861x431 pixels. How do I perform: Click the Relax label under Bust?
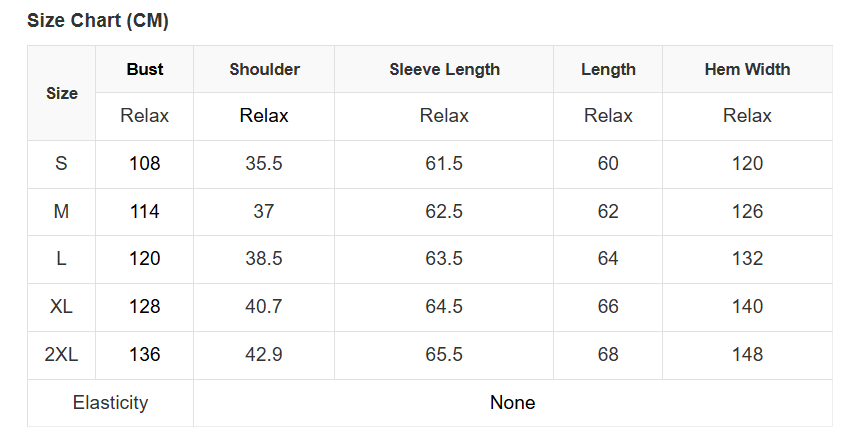[x=145, y=116]
